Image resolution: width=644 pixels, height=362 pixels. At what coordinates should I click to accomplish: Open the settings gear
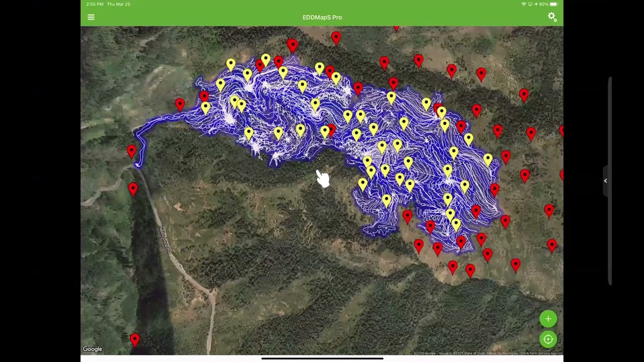click(552, 17)
